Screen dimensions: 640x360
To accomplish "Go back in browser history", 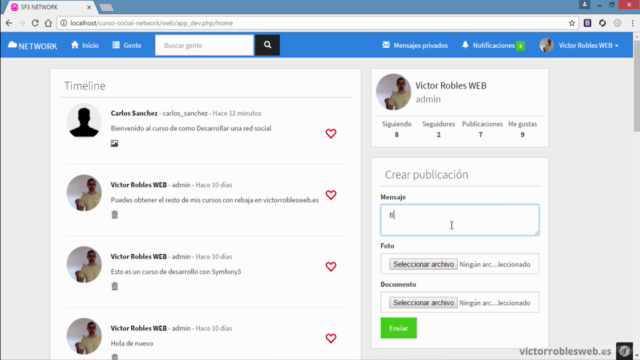I will [x=9, y=23].
